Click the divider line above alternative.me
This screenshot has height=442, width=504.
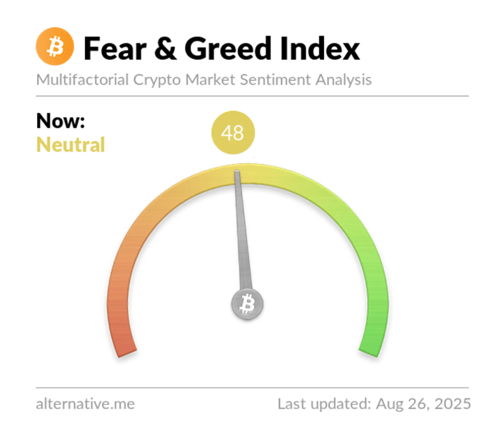252,388
